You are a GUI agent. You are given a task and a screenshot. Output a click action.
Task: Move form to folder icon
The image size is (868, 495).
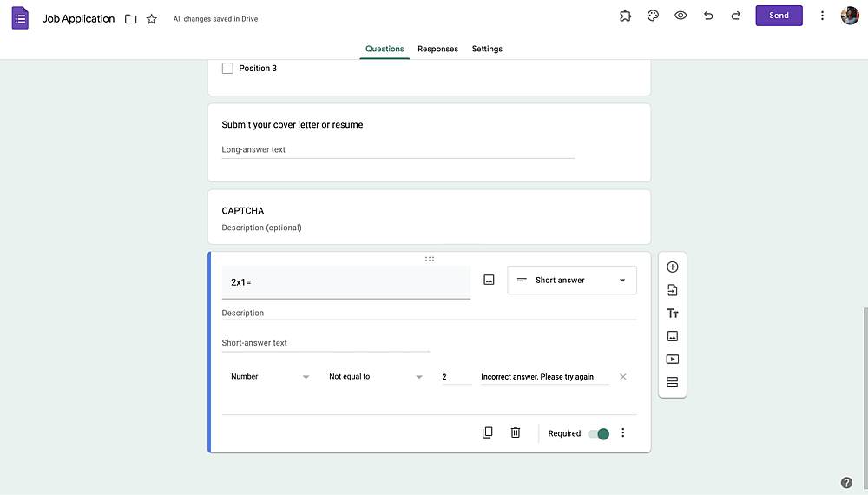pos(131,19)
